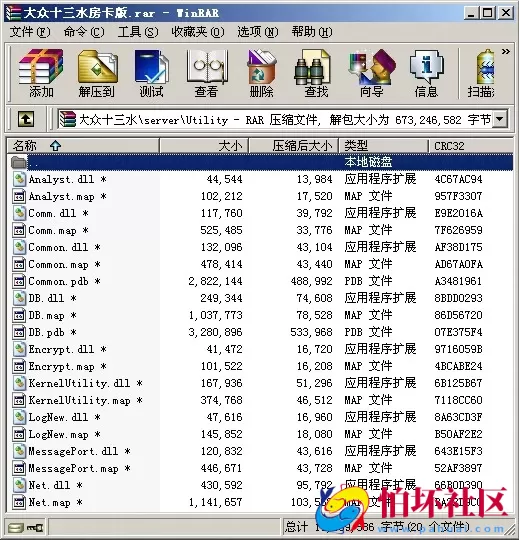Click the Common.map file icon
The image size is (519, 540).
click(19, 264)
